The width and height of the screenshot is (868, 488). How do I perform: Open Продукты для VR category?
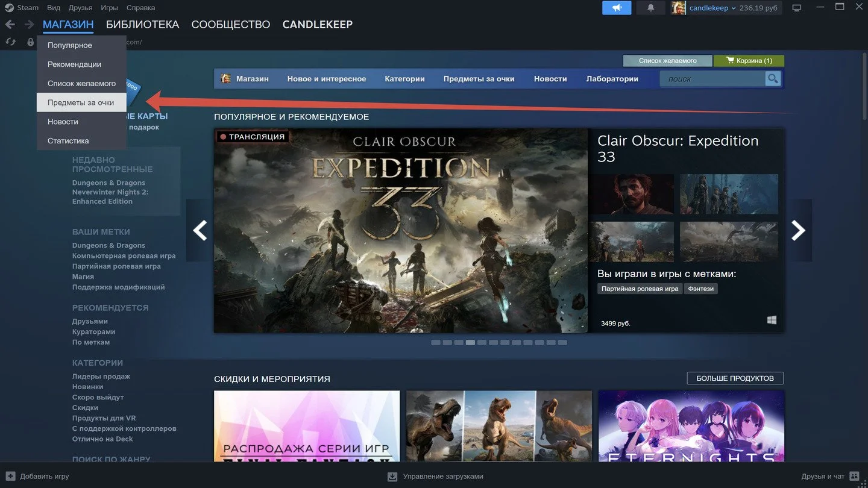click(x=104, y=418)
